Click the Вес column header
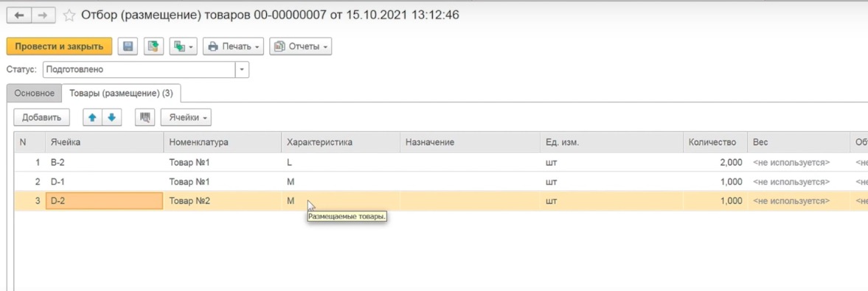 pos(799,142)
